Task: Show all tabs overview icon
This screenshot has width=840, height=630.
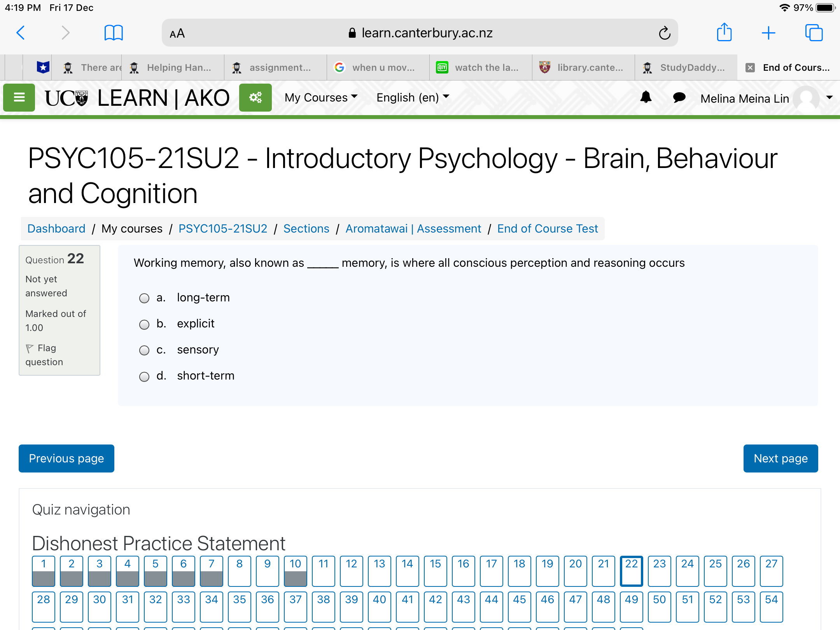Action: coord(814,33)
